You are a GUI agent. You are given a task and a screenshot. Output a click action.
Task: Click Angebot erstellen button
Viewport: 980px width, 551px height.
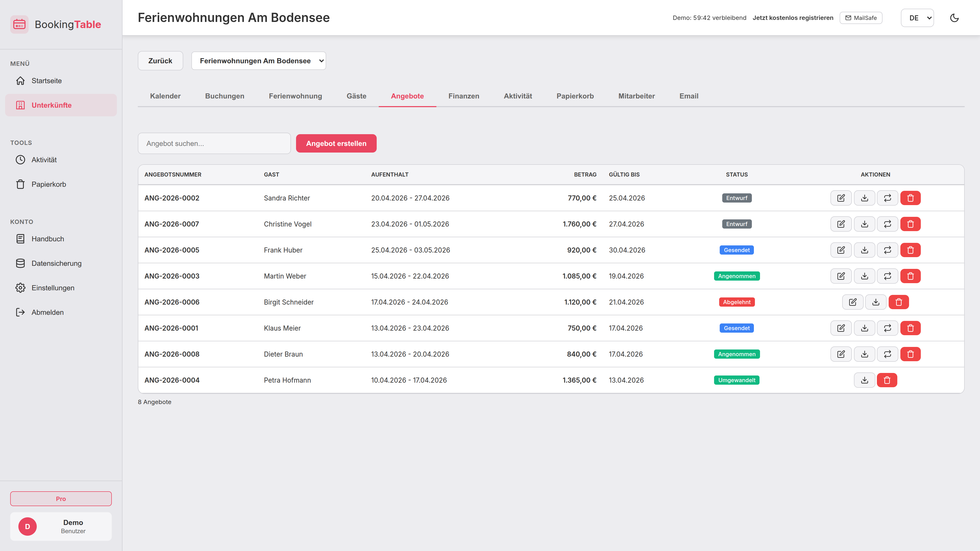(x=336, y=143)
